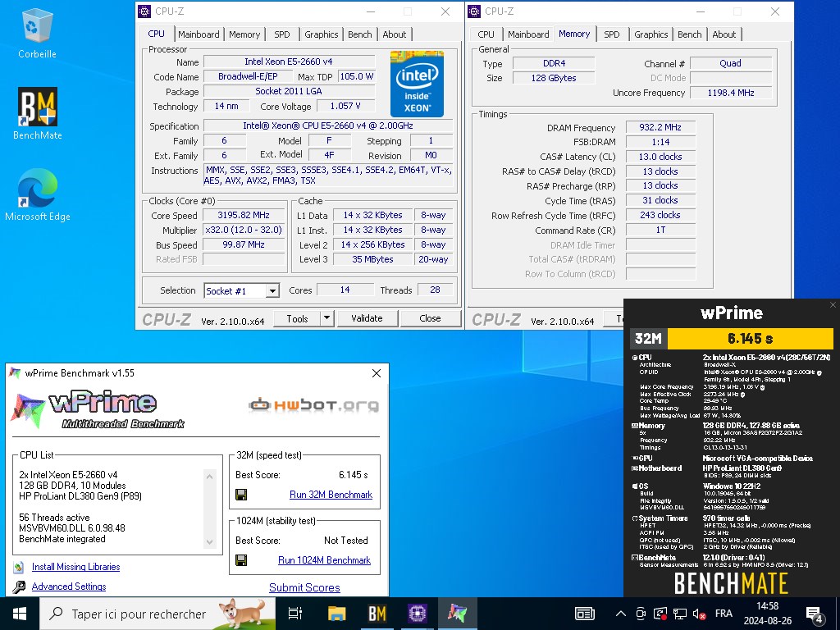Click Submit Scores link
Screen dimensions: 840x630
click(304, 587)
